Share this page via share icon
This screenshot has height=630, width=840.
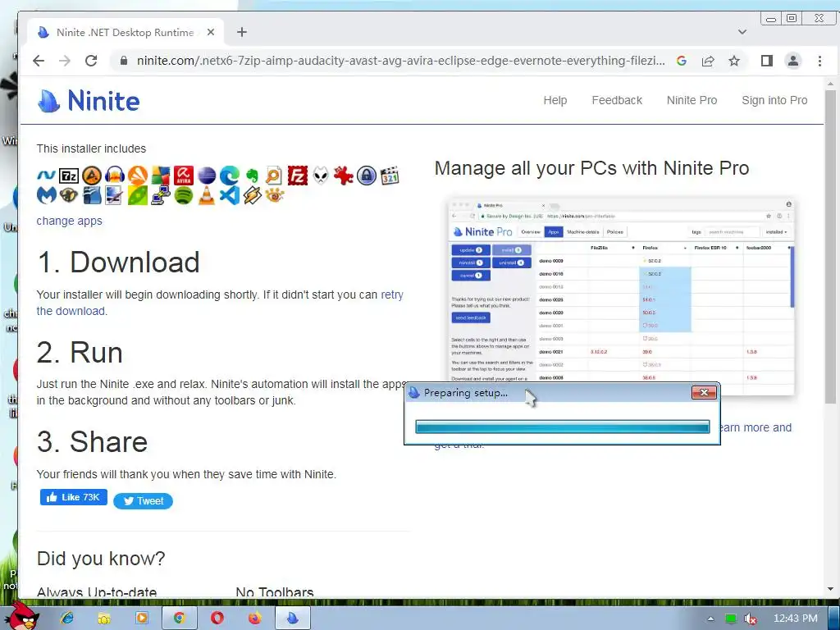[x=708, y=61]
